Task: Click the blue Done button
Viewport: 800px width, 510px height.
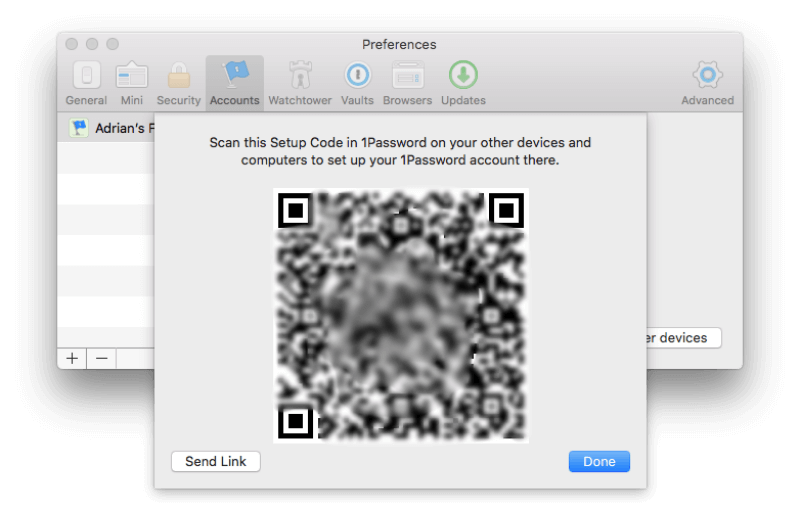Action: pos(599,462)
